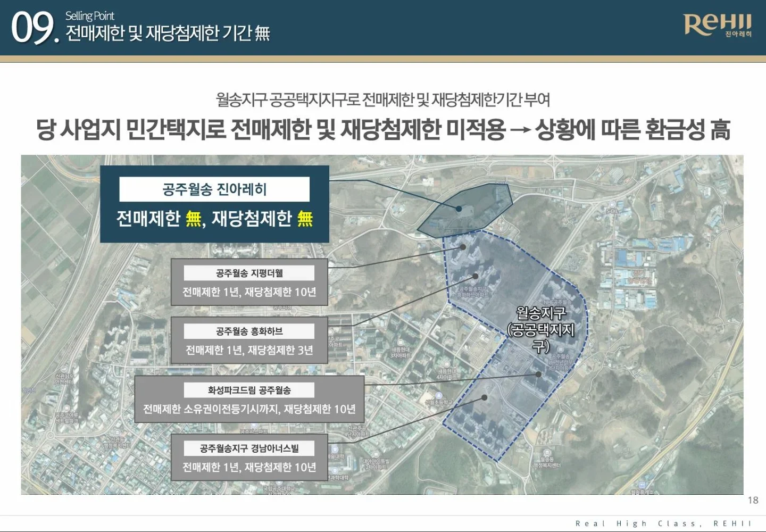Click the '공주월송지구 경남아너스빌' label
Image resolution: width=766 pixels, height=532 pixels.
point(249,448)
